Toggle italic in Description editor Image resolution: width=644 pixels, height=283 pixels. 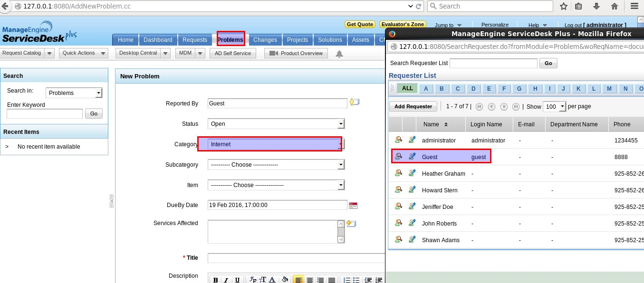coord(226,280)
